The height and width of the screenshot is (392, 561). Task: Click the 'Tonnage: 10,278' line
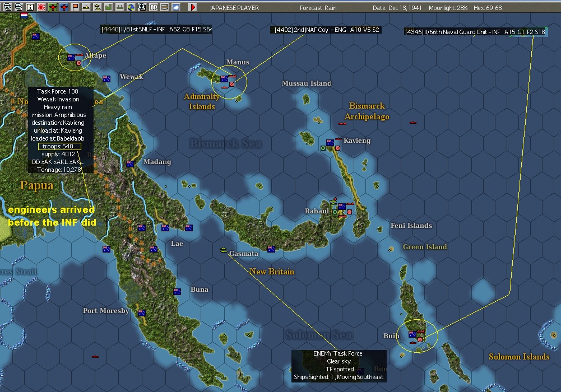pyautogui.click(x=59, y=170)
